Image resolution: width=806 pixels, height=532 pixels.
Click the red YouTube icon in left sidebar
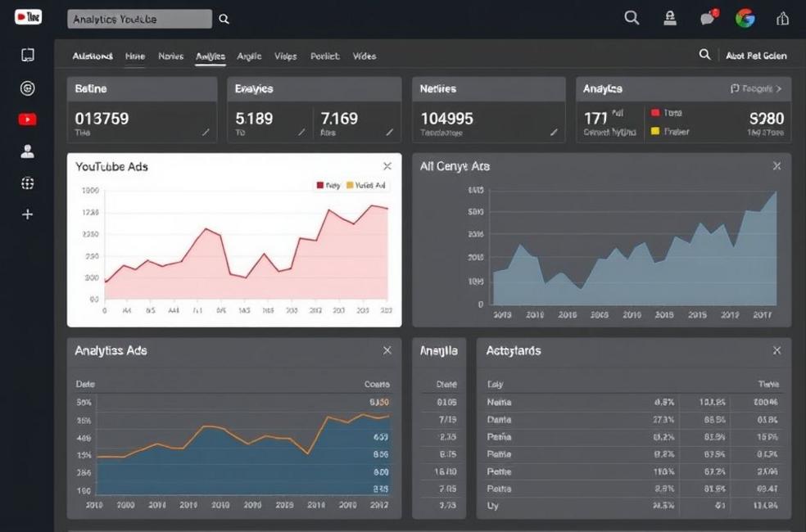pyautogui.click(x=27, y=119)
